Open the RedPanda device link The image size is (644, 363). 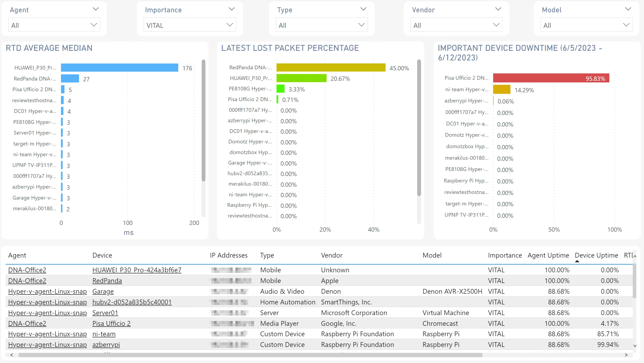(x=107, y=281)
